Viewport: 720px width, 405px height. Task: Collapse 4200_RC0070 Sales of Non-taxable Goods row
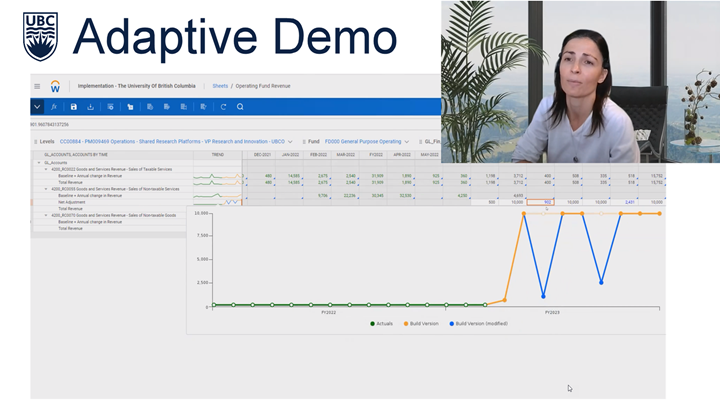coord(46,215)
